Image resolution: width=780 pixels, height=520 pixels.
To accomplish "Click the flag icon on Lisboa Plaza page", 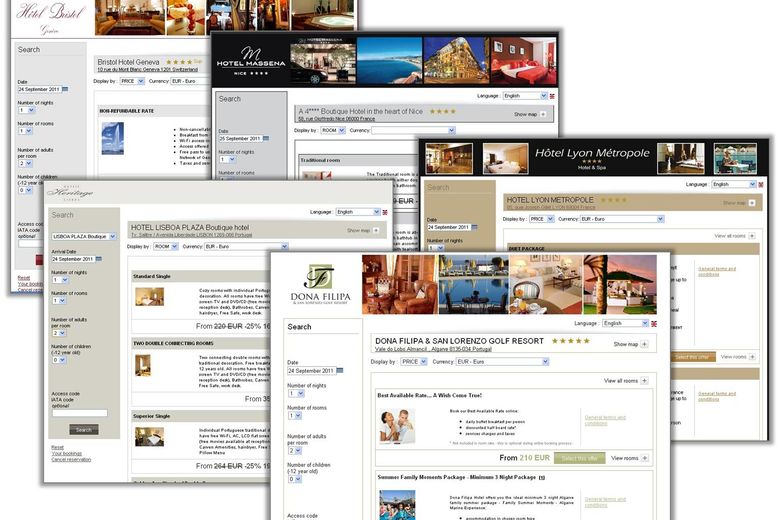I will point(385,212).
